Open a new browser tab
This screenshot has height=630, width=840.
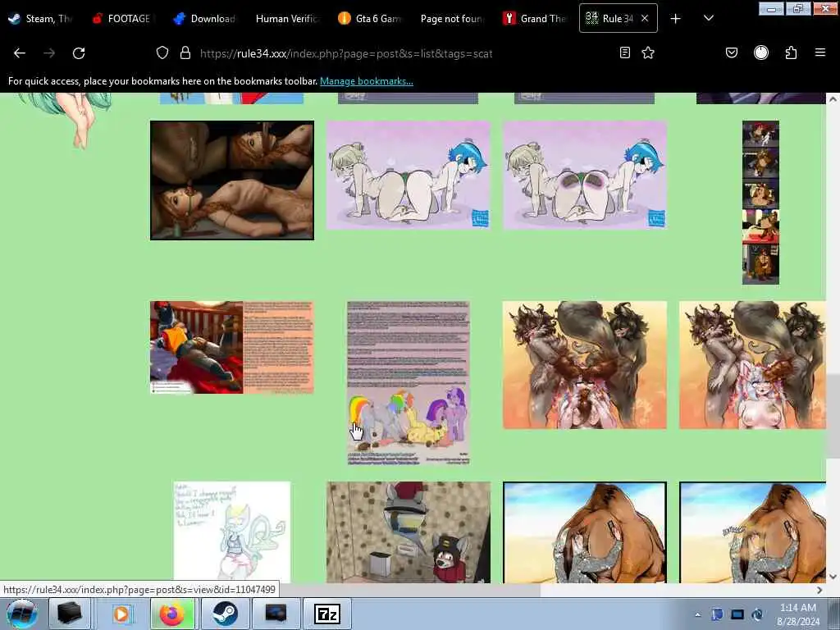[676, 19]
